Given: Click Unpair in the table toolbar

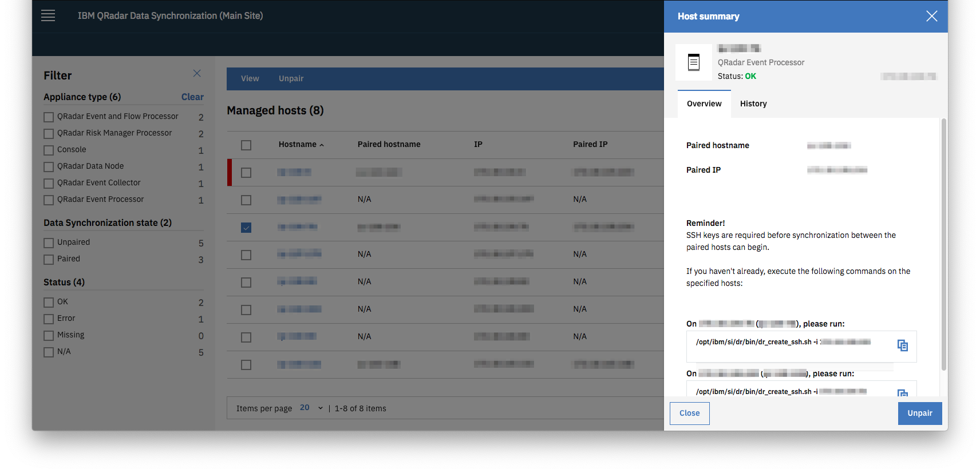Looking at the screenshot, I should [291, 79].
